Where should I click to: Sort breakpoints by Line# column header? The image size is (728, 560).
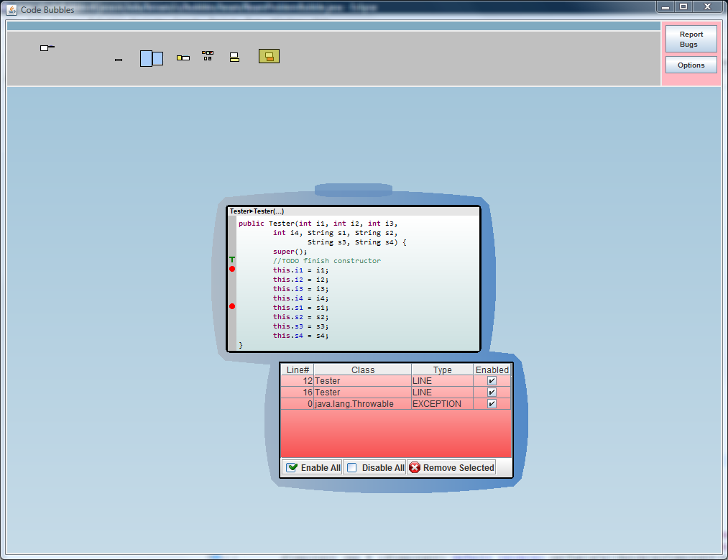click(x=298, y=369)
